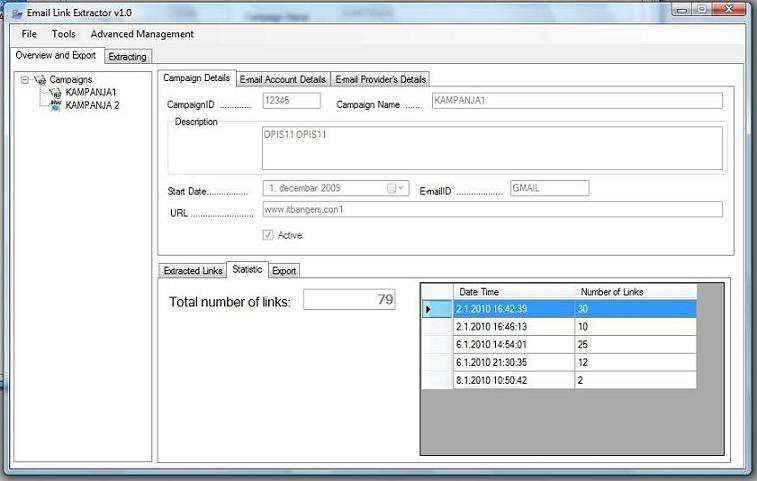Click the row header of the 8.1.2010 10:50:42 row
Viewport: 757px width, 481px height.
click(x=437, y=381)
